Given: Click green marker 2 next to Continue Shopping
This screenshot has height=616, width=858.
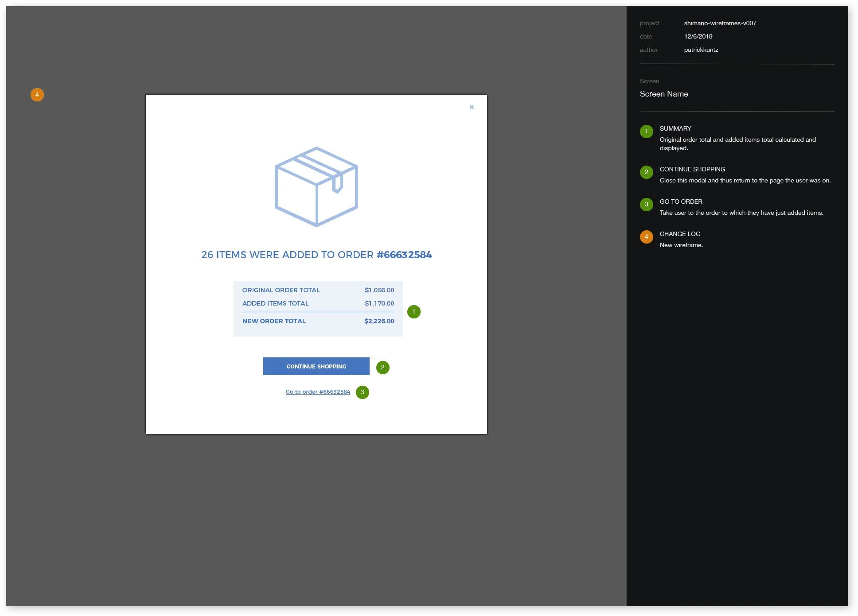Looking at the screenshot, I should (382, 367).
